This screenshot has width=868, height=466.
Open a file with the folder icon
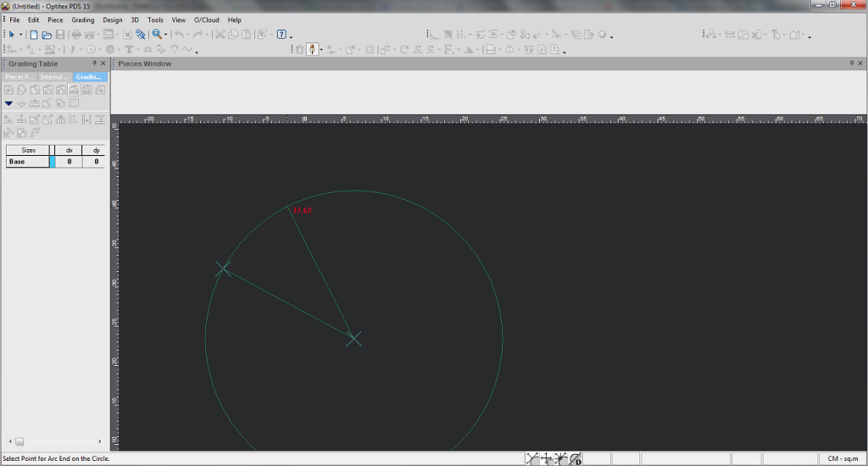[47, 34]
